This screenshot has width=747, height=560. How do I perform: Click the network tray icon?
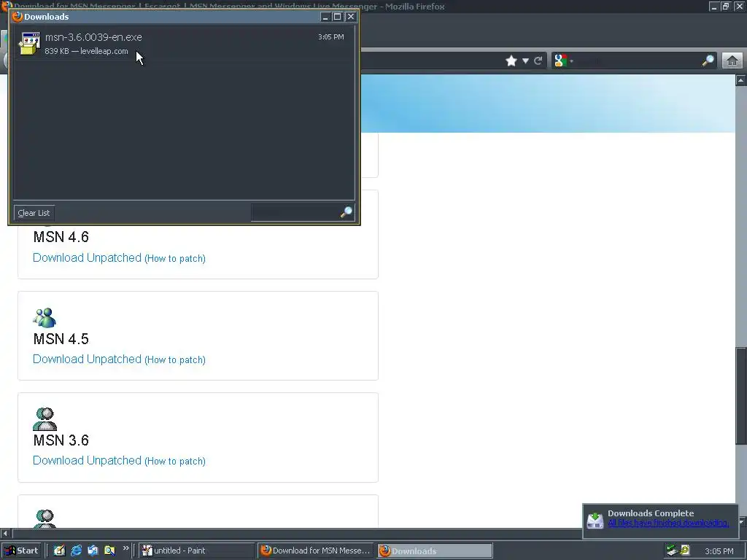(x=672, y=551)
